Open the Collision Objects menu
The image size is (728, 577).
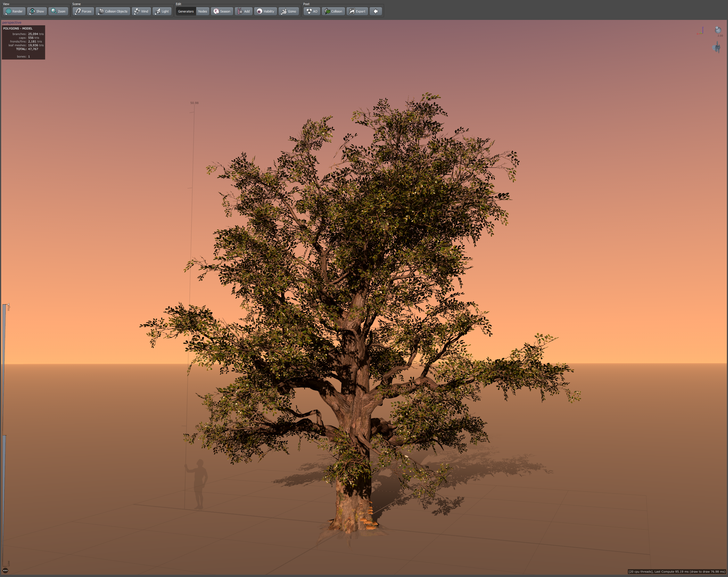click(113, 11)
